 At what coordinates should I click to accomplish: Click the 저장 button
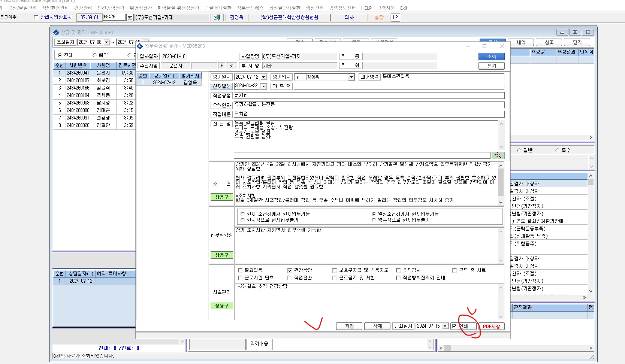(x=349, y=326)
